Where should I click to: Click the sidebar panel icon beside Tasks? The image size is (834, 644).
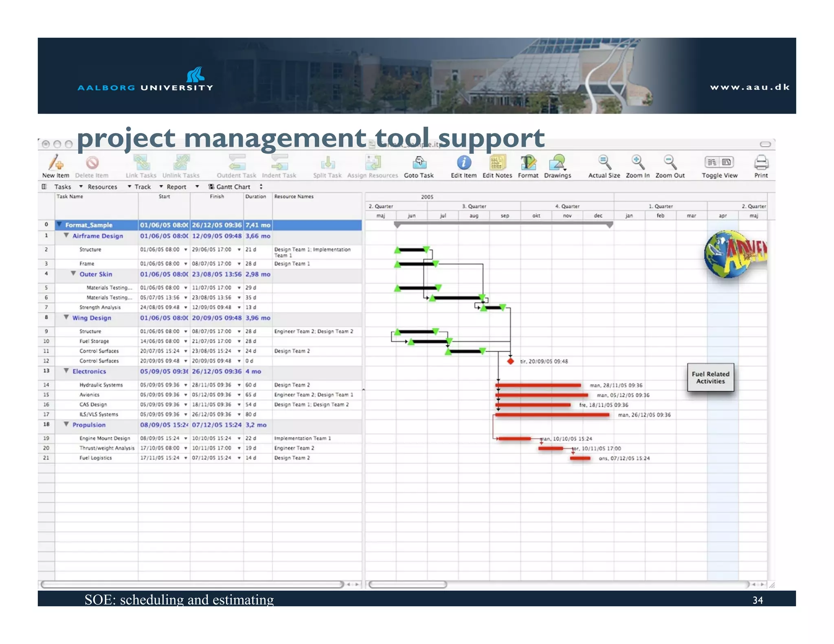point(44,186)
